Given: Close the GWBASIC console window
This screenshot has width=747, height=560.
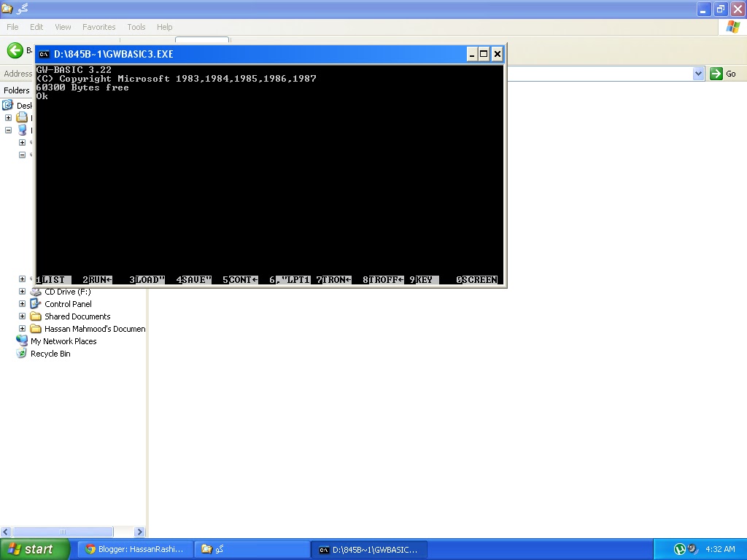Looking at the screenshot, I should pyautogui.click(x=497, y=54).
